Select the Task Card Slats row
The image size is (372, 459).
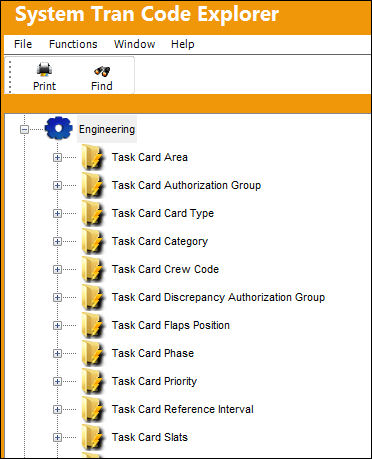[150, 437]
